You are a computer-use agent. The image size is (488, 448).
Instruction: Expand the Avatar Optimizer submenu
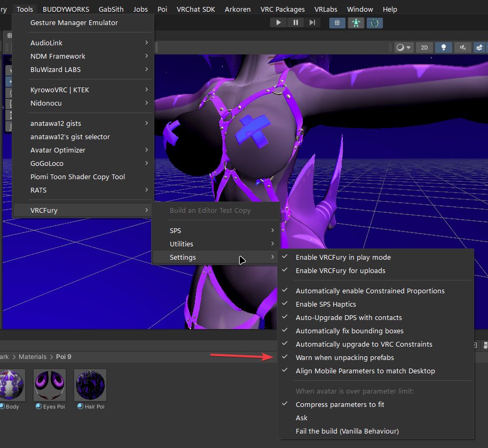[x=83, y=150]
